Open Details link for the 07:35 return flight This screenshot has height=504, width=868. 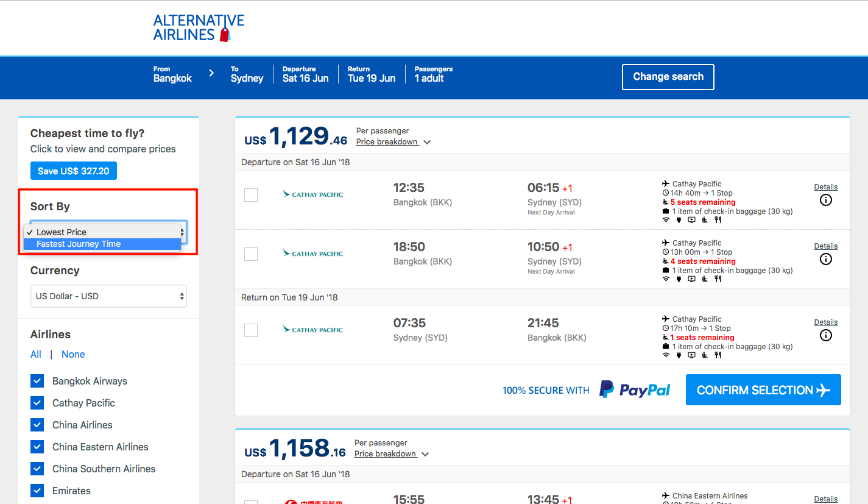(825, 322)
